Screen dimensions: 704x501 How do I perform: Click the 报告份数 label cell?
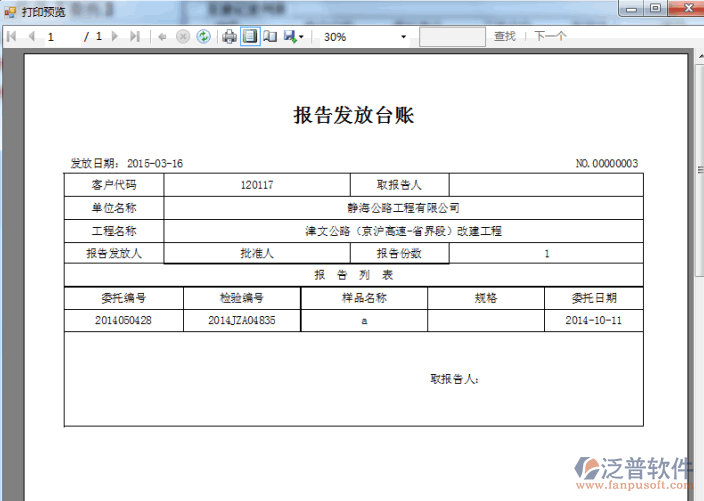(399, 253)
